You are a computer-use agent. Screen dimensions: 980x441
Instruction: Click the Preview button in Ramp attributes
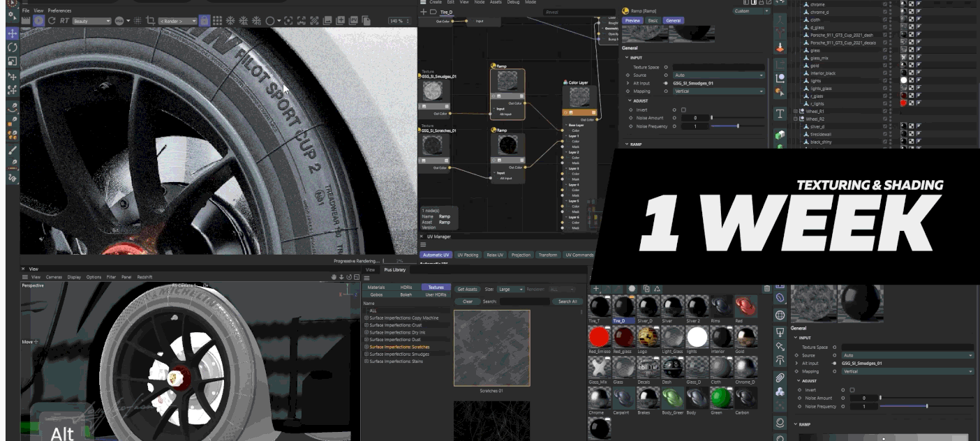pos(632,21)
